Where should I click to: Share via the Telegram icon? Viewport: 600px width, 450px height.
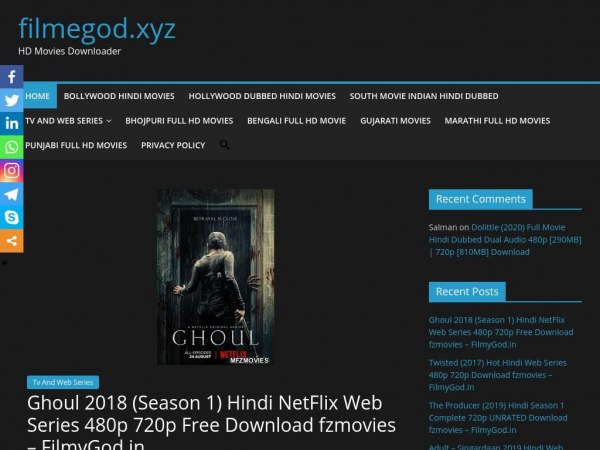tap(11, 194)
